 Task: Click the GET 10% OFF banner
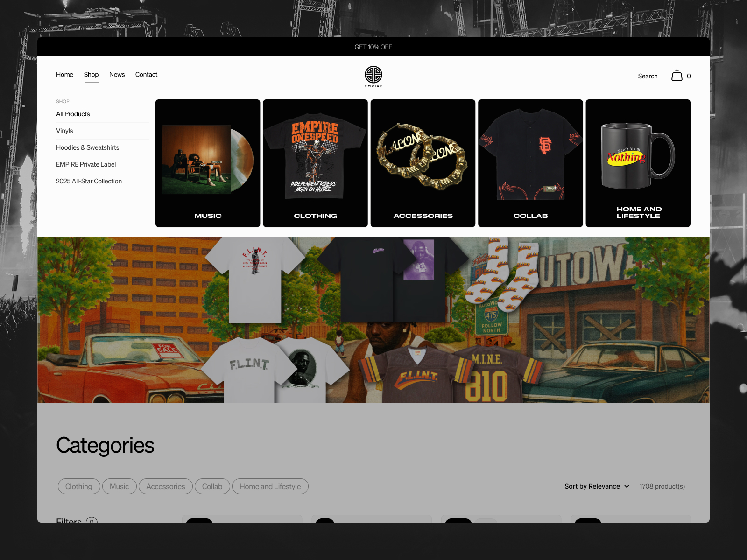click(373, 47)
